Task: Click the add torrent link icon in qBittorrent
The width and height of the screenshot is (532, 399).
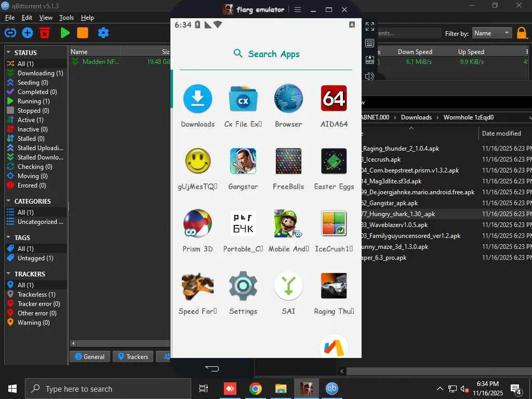Action: point(10,33)
